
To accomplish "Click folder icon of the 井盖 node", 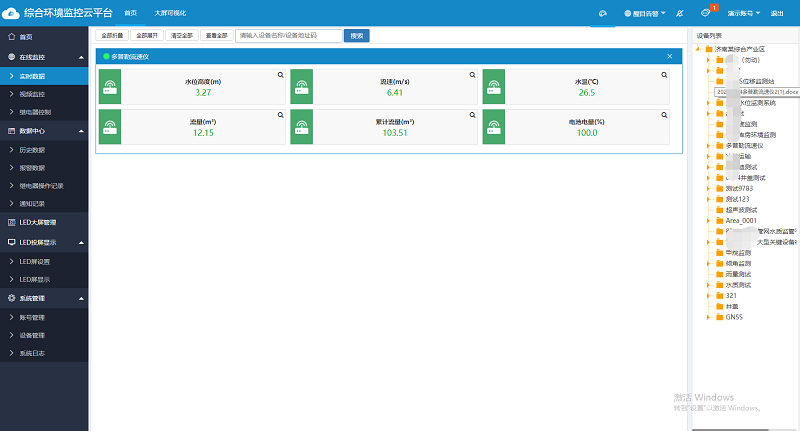I will [719, 307].
